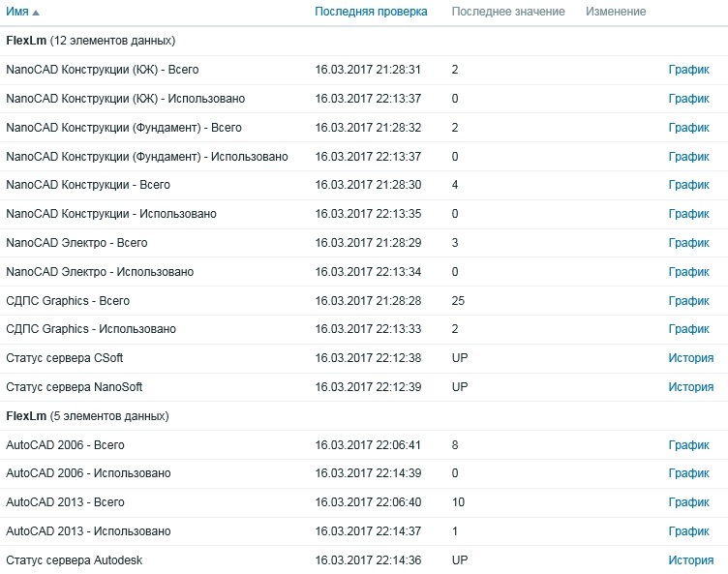Open График for NanoCAD Конструкции (Фундамент) - Использовано
The height and width of the screenshot is (574, 728).
688,157
